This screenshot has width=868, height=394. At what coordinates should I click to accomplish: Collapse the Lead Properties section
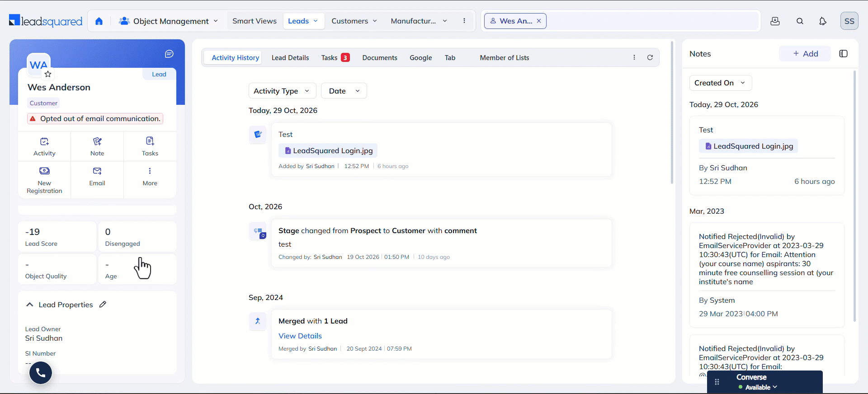click(x=30, y=305)
